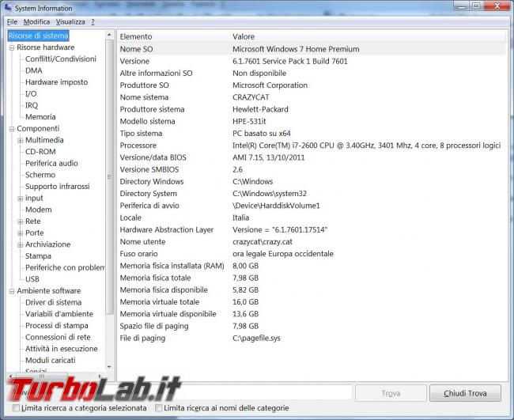
Task: Select Variabili d'ambiente tree item
Action: [59, 314]
